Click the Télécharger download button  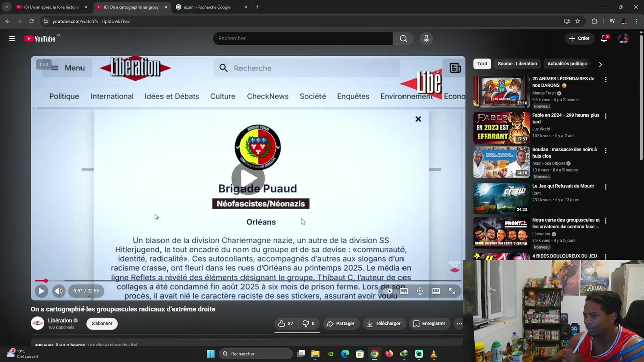(384, 323)
